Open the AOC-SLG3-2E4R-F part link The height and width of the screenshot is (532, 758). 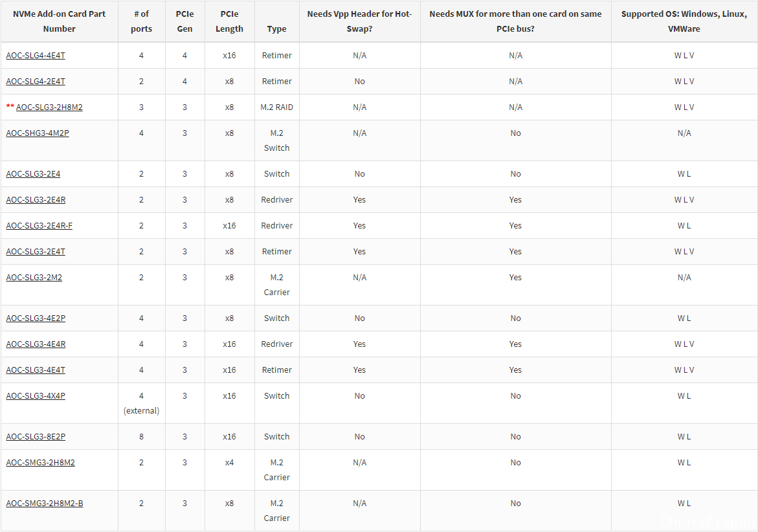39,226
